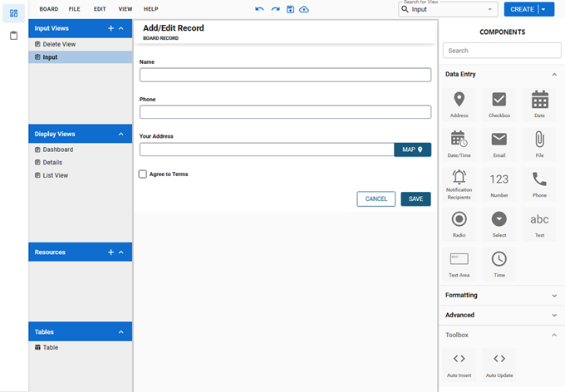Open the clipboard icon in left sidebar
The image size is (565, 392).
[13, 36]
